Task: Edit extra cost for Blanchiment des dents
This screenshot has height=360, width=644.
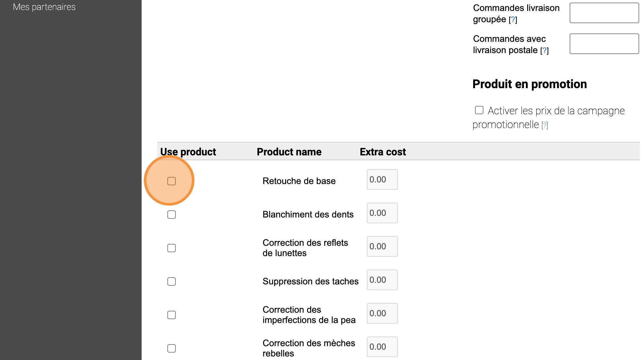Action: pyautogui.click(x=382, y=213)
